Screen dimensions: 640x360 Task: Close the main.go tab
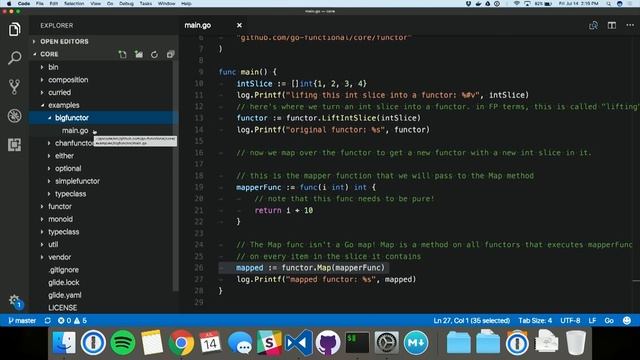tap(239, 25)
